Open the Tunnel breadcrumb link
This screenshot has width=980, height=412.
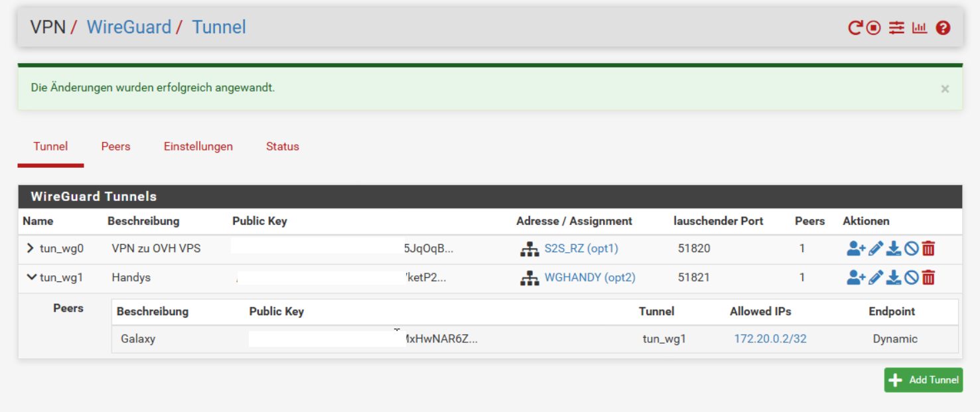[219, 27]
